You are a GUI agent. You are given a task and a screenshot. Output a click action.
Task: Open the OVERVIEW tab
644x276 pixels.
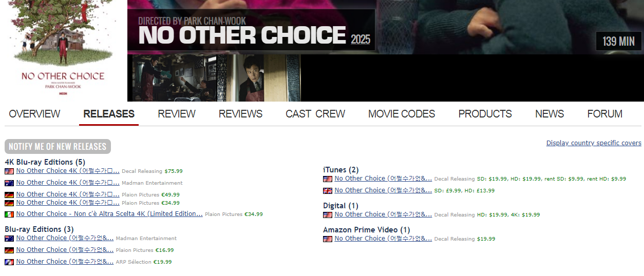coord(34,114)
